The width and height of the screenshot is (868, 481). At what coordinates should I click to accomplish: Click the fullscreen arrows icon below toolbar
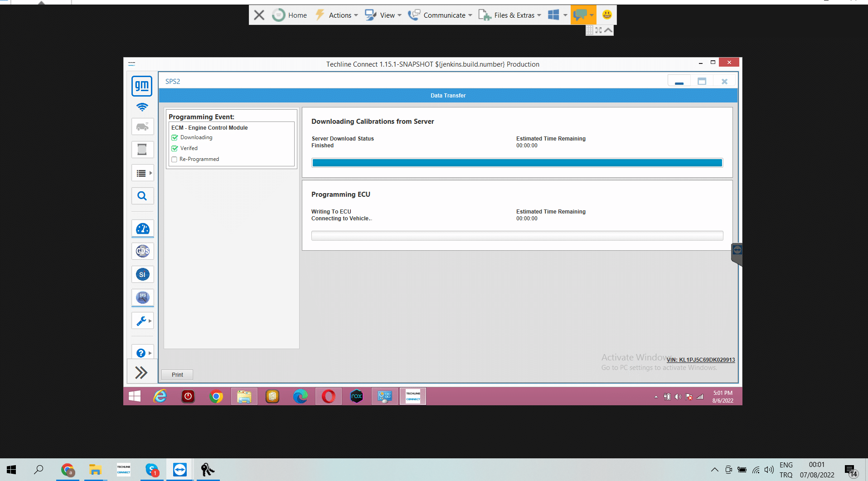tap(599, 30)
